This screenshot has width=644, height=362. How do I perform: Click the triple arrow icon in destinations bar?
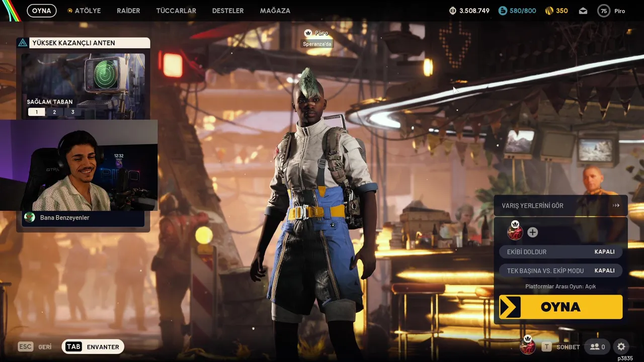click(616, 206)
